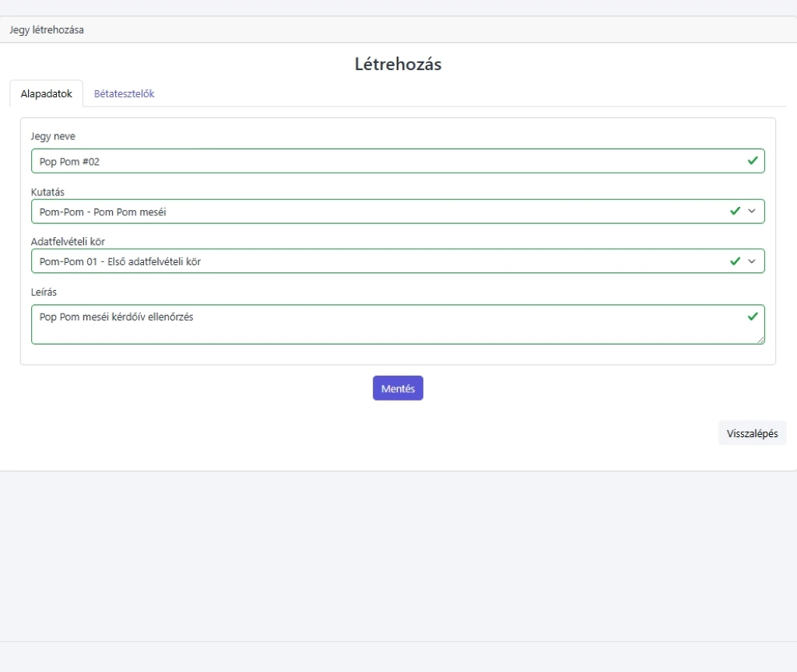Open the 'Pom-Pom - Pom Pom meséi' select box
Screen dimensions: 797x672
pos(374,212)
